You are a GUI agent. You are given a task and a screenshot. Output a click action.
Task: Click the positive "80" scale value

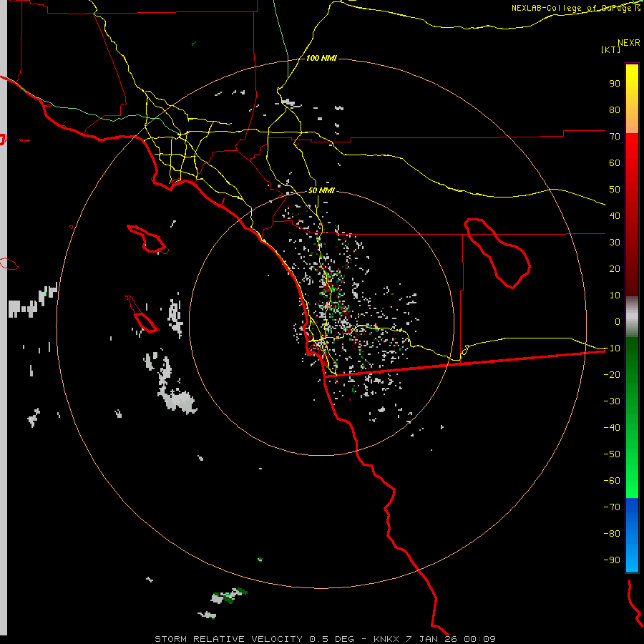[615, 109]
